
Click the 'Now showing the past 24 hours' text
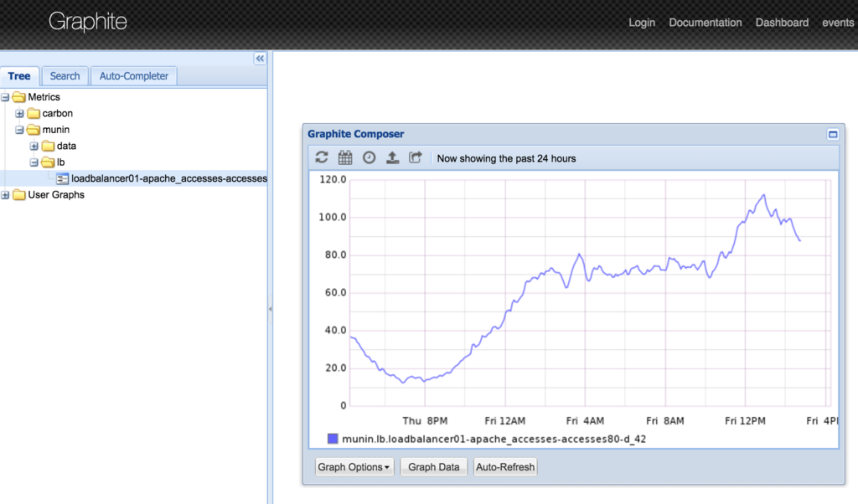[506, 158]
